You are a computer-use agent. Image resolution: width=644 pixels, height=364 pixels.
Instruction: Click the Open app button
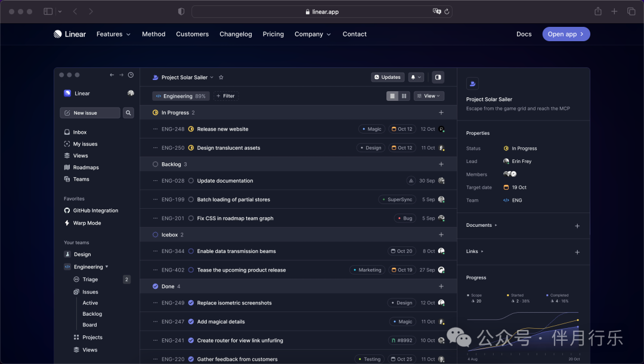(x=566, y=34)
